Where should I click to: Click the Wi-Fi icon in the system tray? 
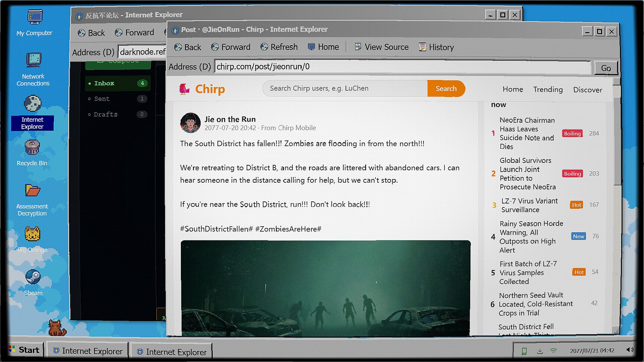tap(554, 351)
